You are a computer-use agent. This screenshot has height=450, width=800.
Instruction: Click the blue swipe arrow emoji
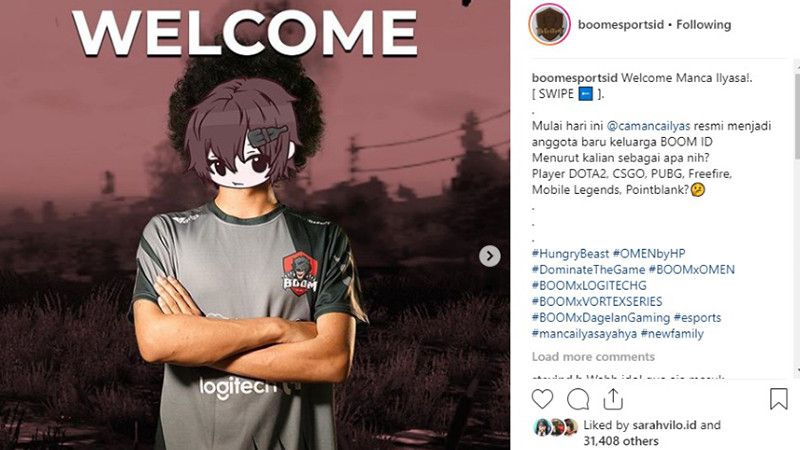(585, 94)
